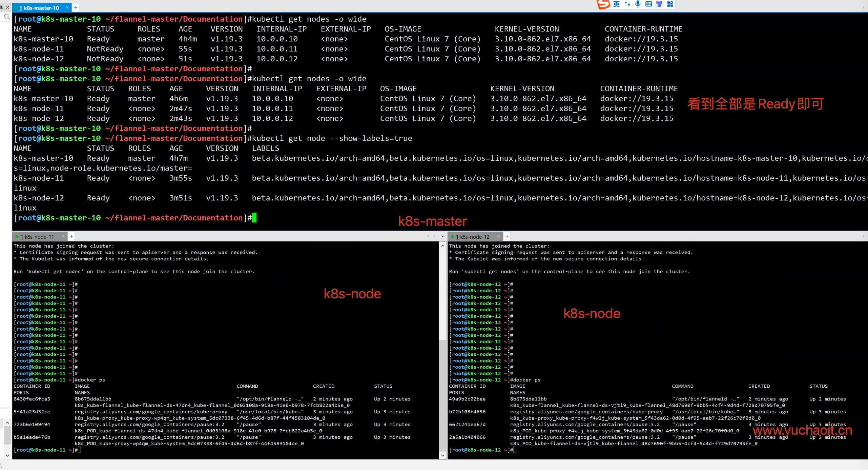Select the k8s-node-12 session tab

472,237
